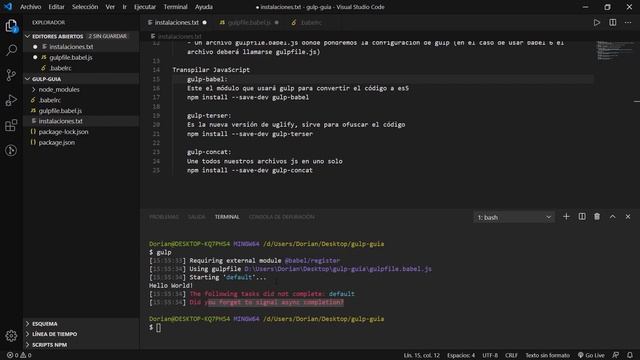Open the Source Control view
The height and width of the screenshot is (360, 640).
pyautogui.click(x=11, y=75)
